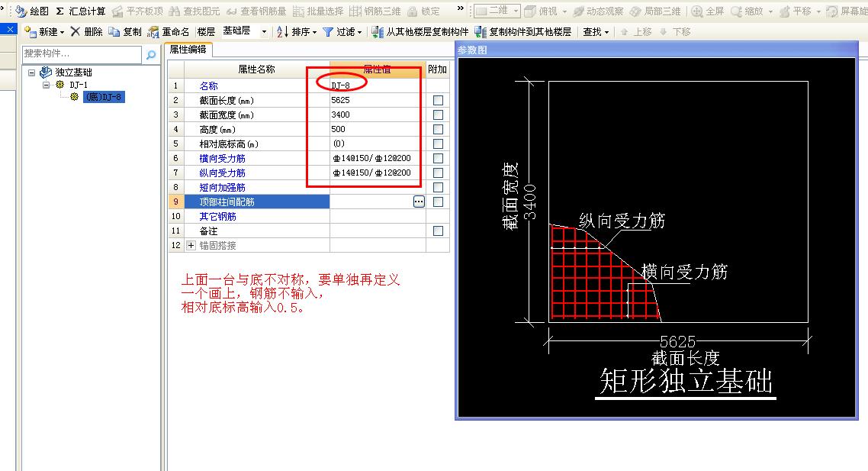Open 顶部柱间配筋 ellipsis editor button

[419, 202]
